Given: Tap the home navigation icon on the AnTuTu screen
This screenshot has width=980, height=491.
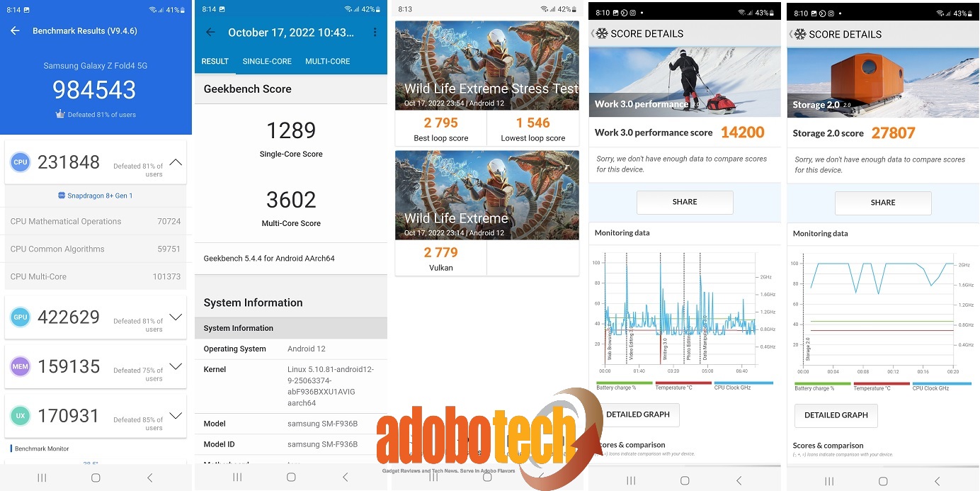Looking at the screenshot, I should coord(96,478).
